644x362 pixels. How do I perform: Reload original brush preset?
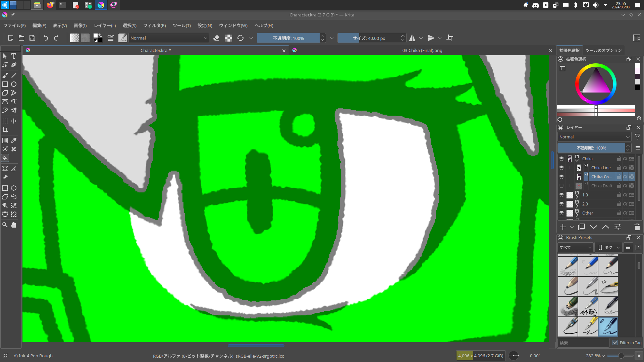click(240, 38)
